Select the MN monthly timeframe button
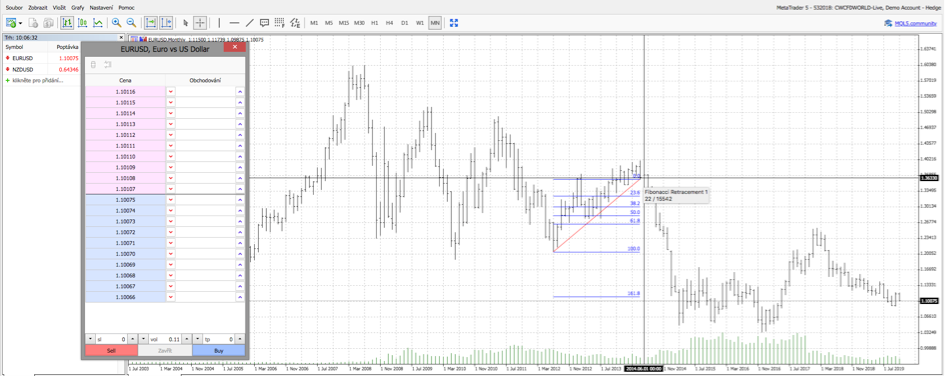The height and width of the screenshot is (376, 945). click(x=435, y=23)
